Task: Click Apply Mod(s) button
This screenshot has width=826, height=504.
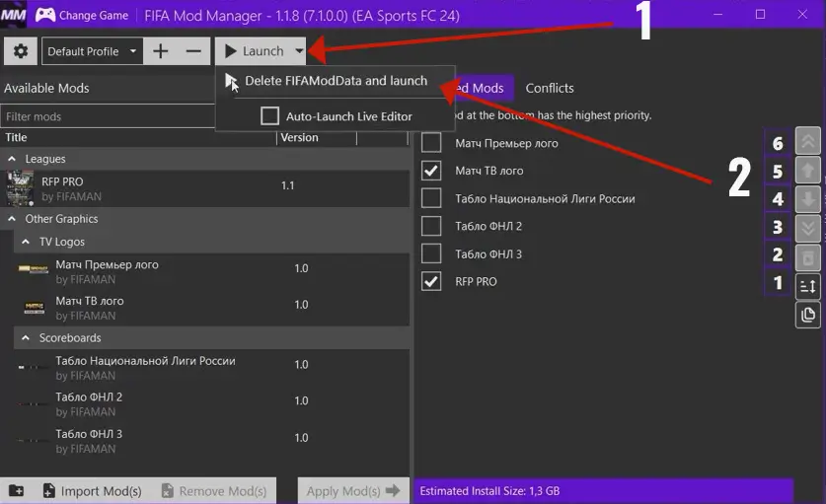Action: point(353,491)
